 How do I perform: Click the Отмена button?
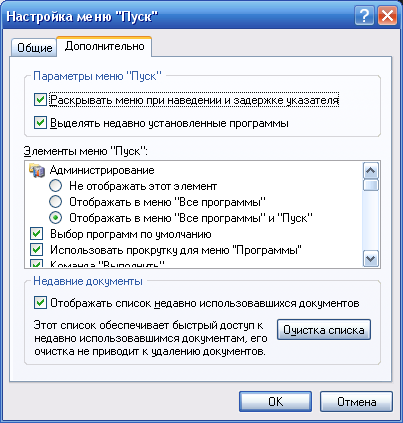pyautogui.click(x=356, y=402)
